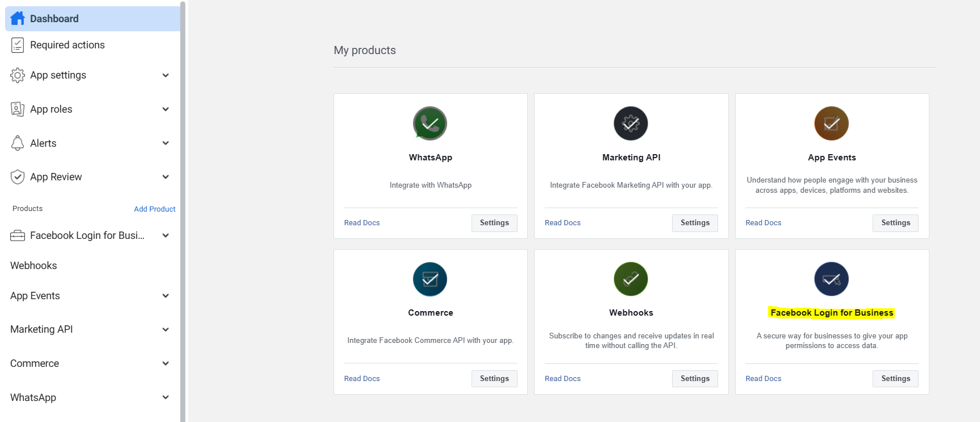The height and width of the screenshot is (422, 980).
Task: Click the App Events card title
Action: tap(832, 158)
